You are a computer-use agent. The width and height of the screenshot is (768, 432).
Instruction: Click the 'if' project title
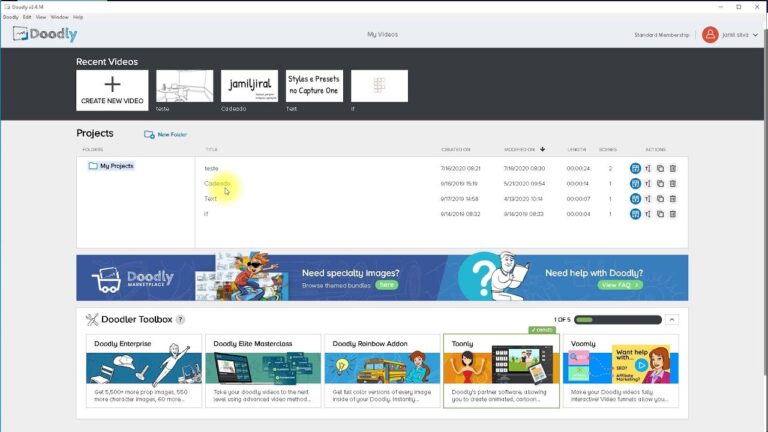click(206, 214)
